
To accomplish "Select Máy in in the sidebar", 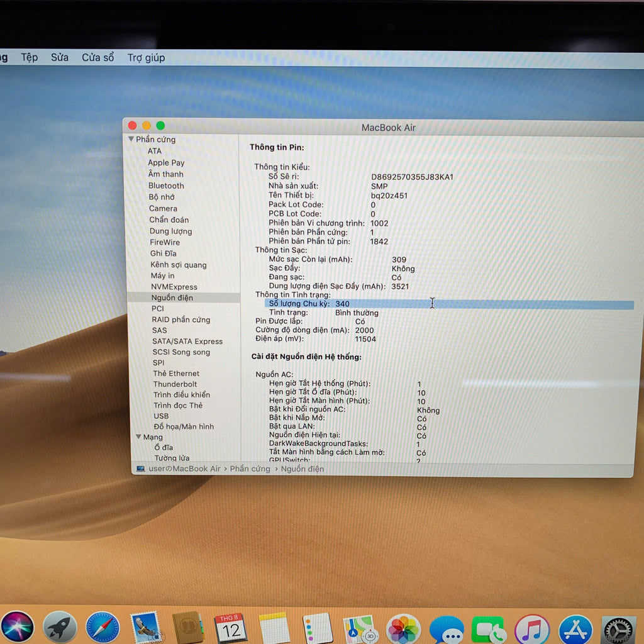I will pos(162,275).
